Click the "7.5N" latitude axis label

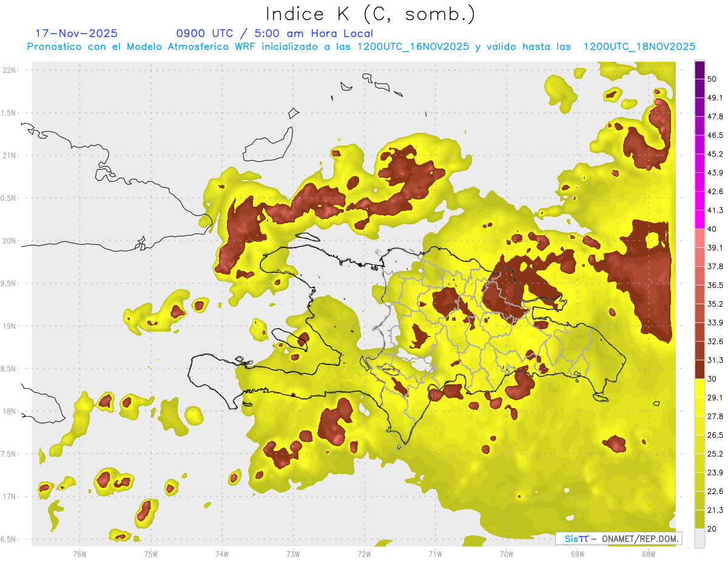(x=9, y=454)
